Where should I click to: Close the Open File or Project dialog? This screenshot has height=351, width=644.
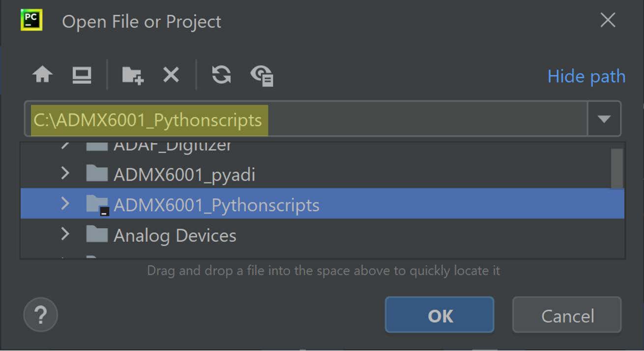608,21
